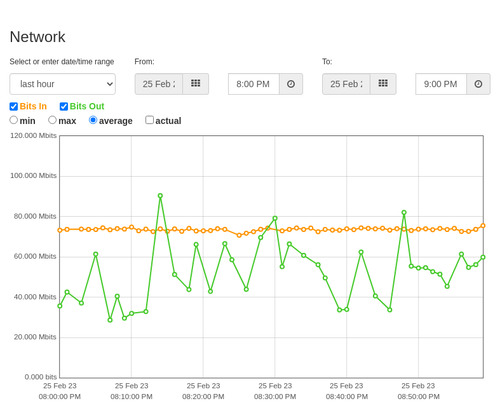Click the Bits Out peak near 08:48 PM
500x403 pixels.
pyautogui.click(x=404, y=213)
